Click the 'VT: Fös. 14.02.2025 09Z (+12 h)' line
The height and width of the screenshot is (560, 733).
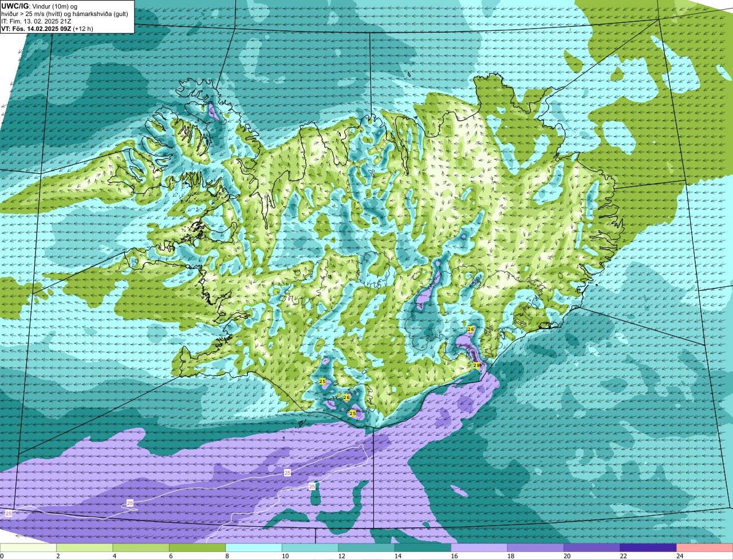click(x=47, y=29)
